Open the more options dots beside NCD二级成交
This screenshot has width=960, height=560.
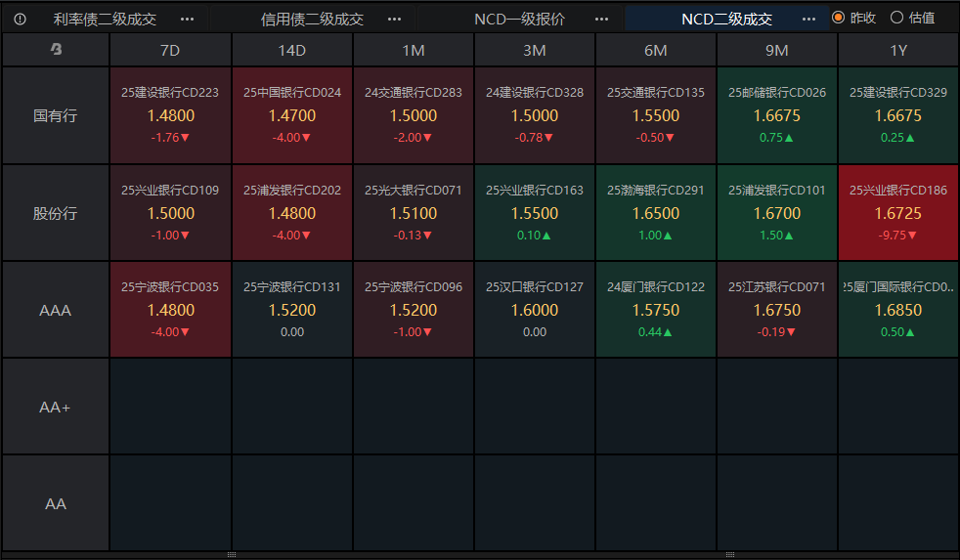pyautogui.click(x=808, y=19)
